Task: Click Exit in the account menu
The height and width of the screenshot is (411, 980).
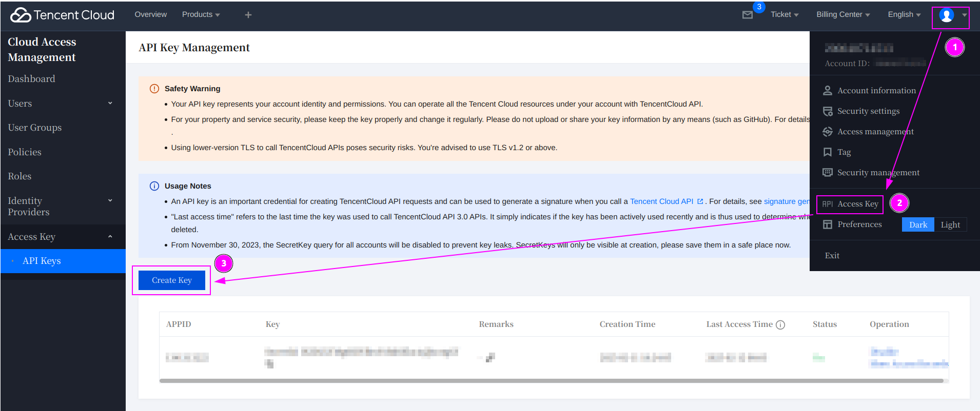Action: coord(832,255)
